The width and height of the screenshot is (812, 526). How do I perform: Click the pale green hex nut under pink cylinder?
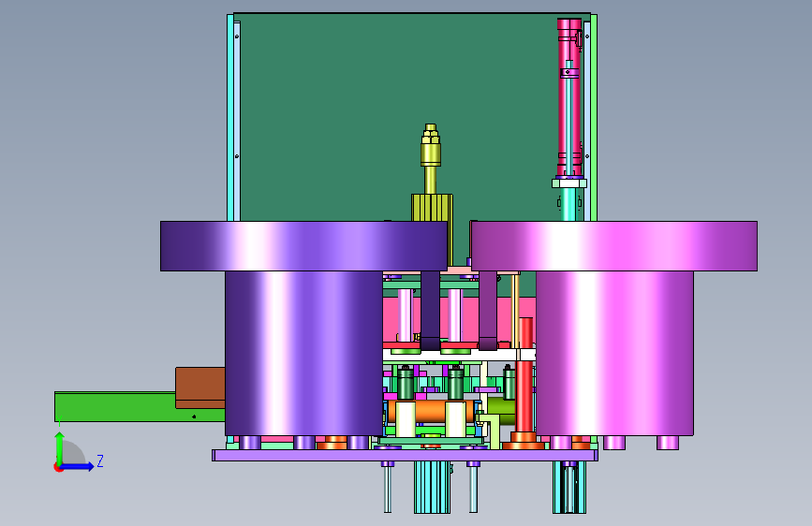tap(569, 183)
